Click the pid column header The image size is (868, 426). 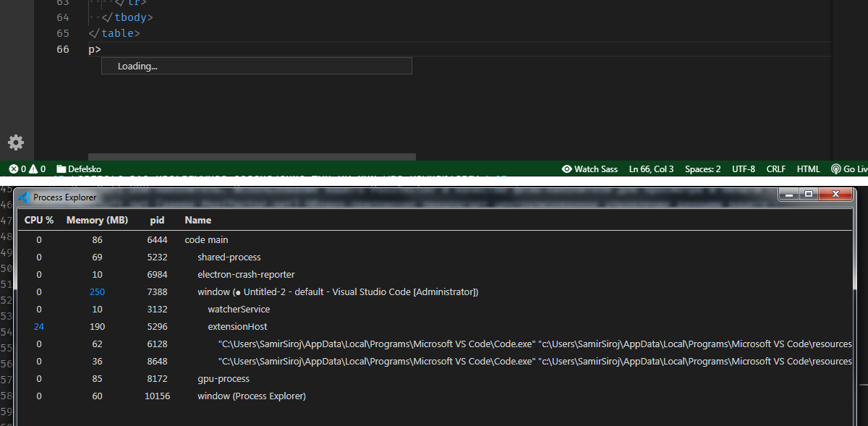(x=158, y=220)
